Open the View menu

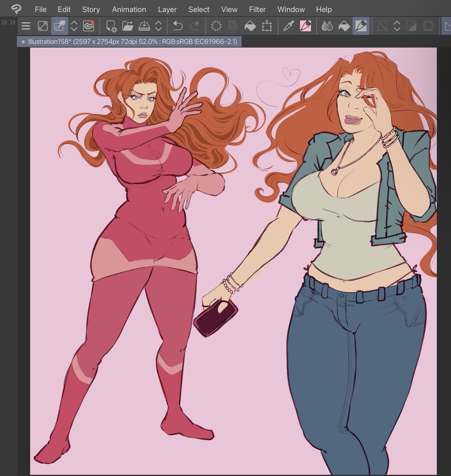tap(229, 9)
